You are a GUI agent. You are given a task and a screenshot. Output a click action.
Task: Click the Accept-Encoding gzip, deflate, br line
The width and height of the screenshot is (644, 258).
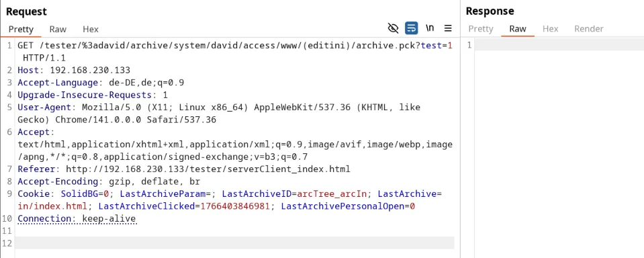[109, 181]
